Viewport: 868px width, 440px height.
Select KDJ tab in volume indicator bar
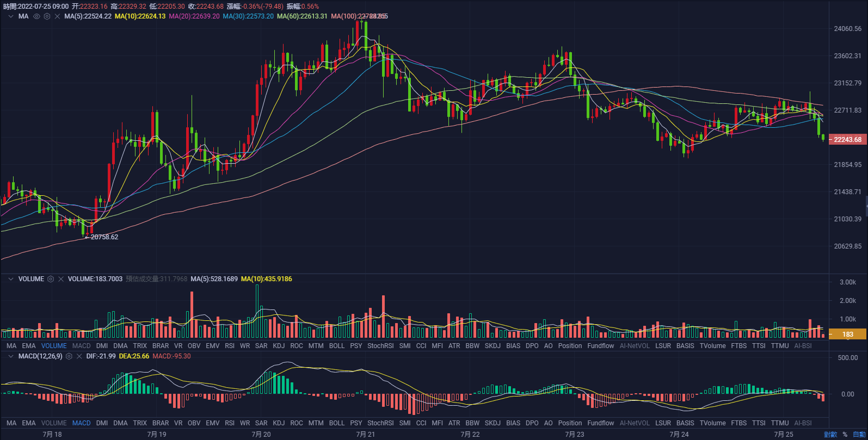[279, 346]
